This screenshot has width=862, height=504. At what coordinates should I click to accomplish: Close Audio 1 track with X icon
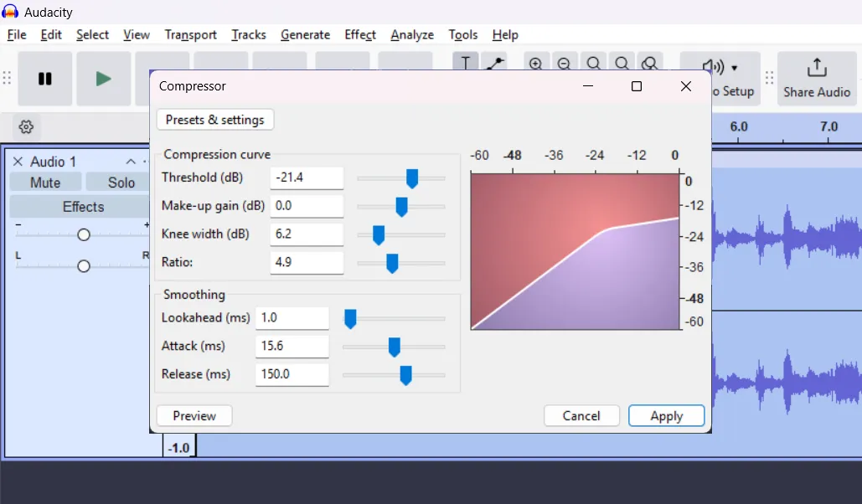pos(18,162)
